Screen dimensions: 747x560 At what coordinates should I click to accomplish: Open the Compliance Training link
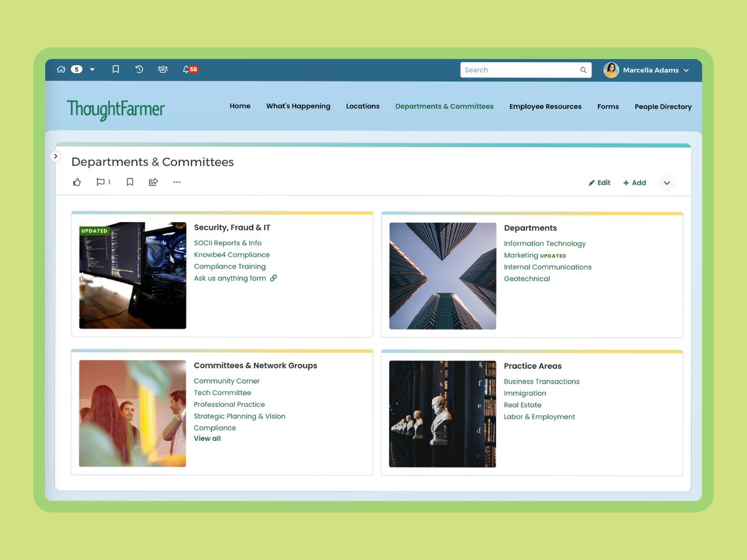click(x=230, y=266)
